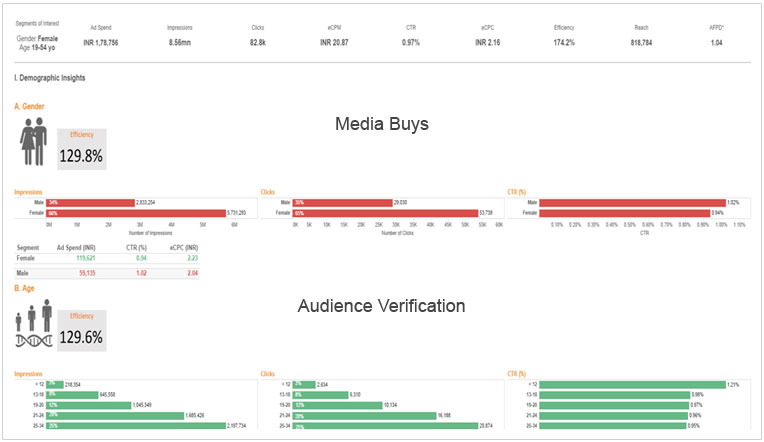Click the 25-34 bar in age Clicks chart

click(x=385, y=425)
